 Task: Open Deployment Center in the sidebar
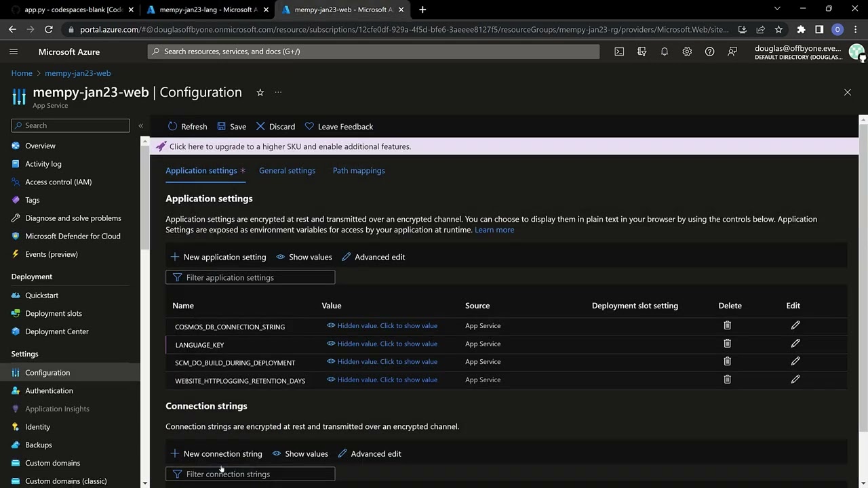click(x=57, y=331)
